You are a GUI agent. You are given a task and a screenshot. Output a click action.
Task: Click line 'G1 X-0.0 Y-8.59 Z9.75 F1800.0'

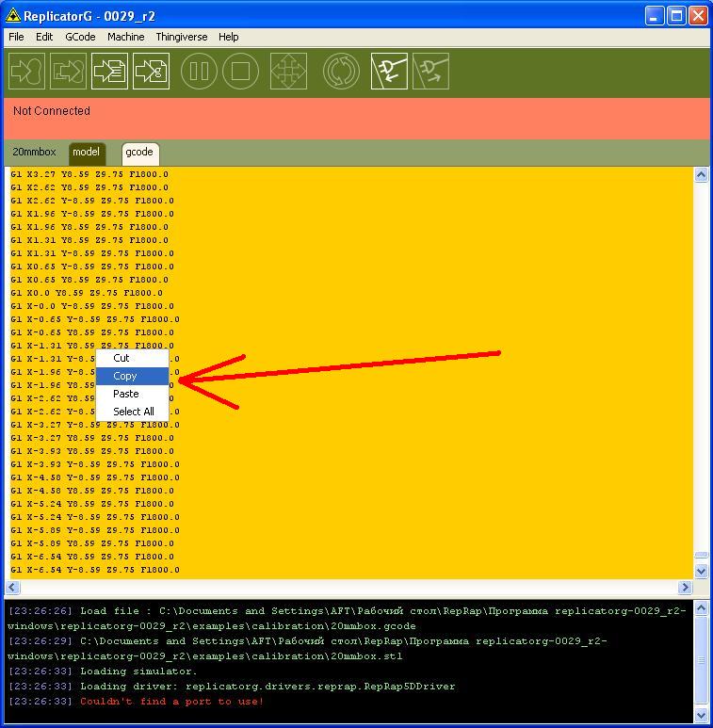pyautogui.click(x=92, y=306)
